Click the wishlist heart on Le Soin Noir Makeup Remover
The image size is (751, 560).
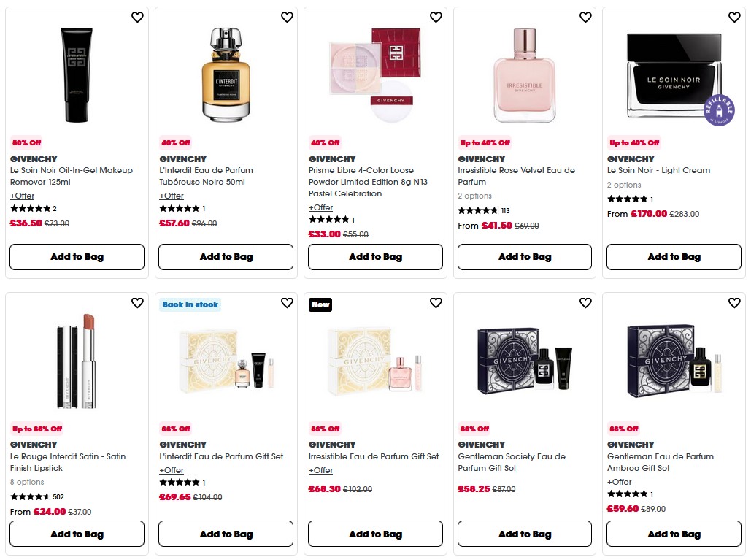137,17
